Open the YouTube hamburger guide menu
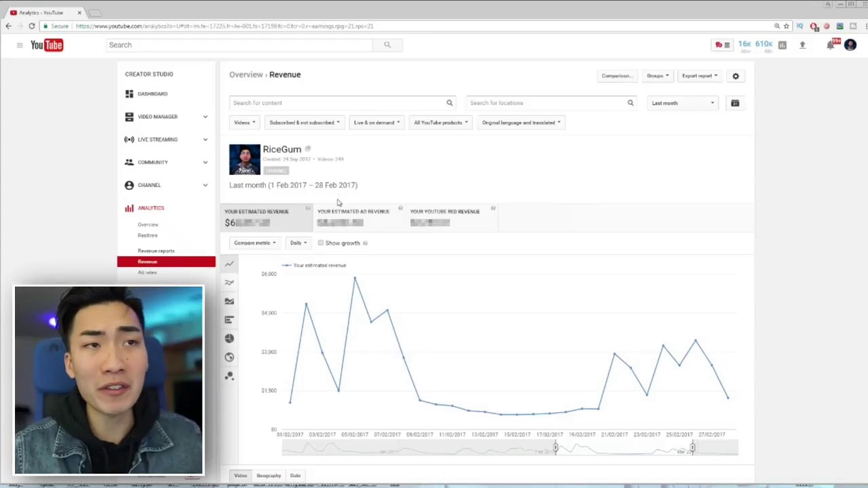868x488 pixels. [x=20, y=45]
